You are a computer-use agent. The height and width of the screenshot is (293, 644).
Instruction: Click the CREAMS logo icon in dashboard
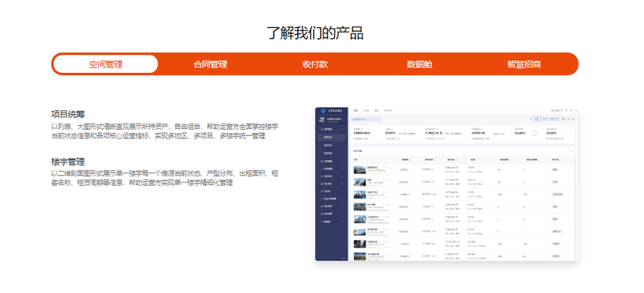click(x=324, y=110)
